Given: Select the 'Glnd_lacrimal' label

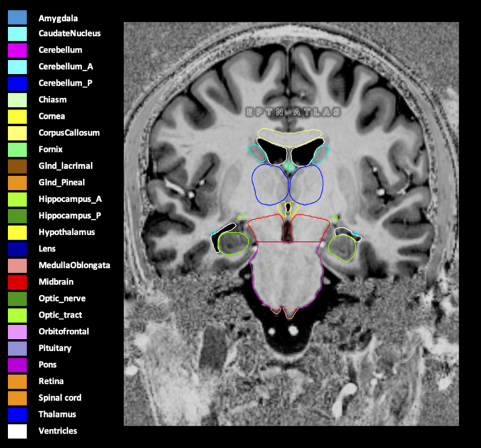Looking at the screenshot, I should pyautogui.click(x=66, y=166).
